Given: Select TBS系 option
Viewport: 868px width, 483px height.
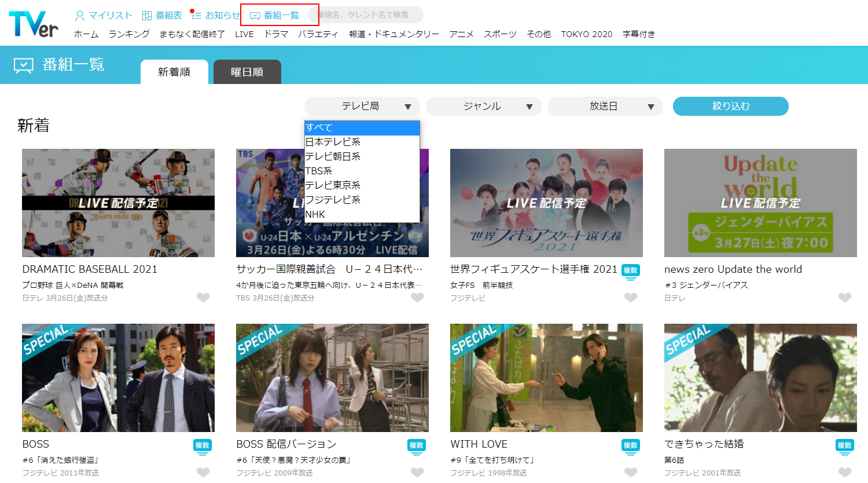Looking at the screenshot, I should coord(362,171).
